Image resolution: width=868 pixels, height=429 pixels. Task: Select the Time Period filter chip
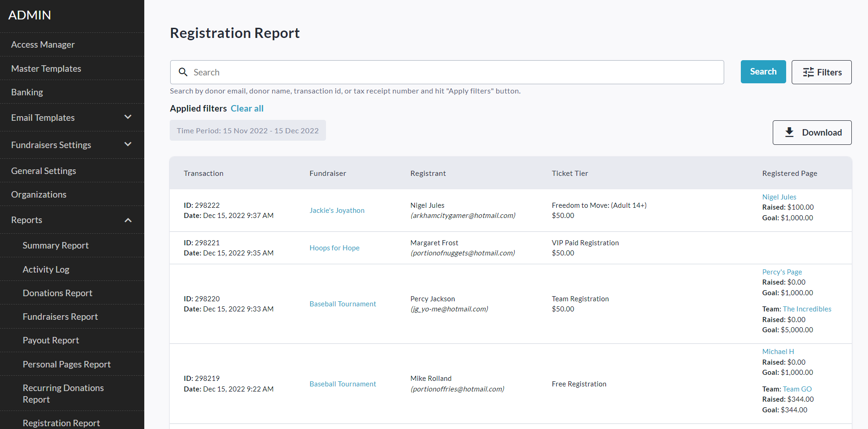(247, 131)
